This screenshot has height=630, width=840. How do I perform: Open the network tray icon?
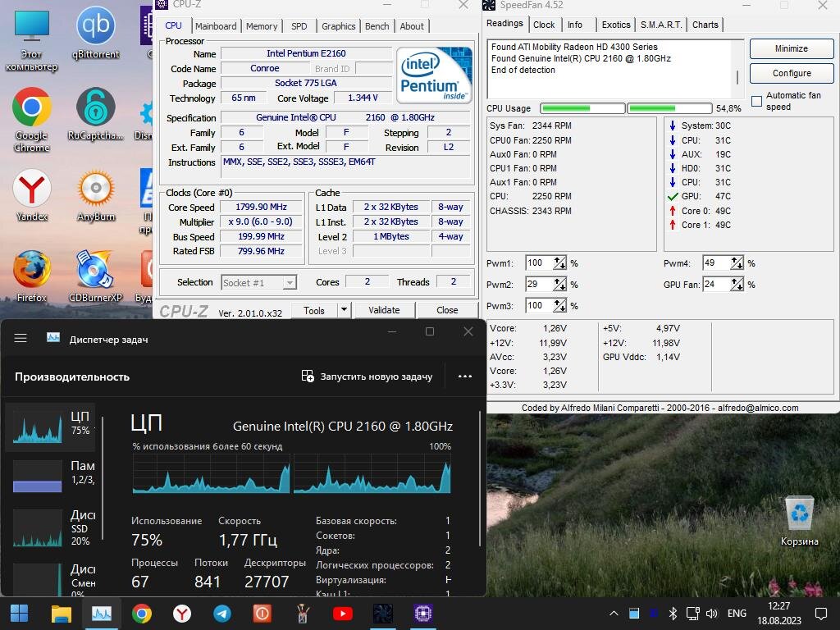[692, 614]
